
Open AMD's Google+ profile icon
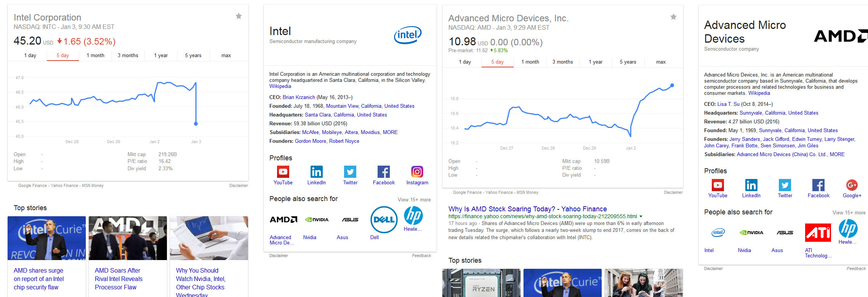click(852, 185)
